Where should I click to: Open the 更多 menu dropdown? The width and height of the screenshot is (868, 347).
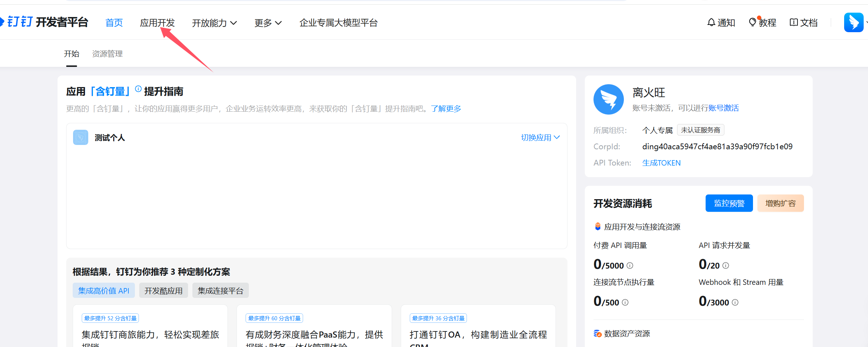[268, 23]
